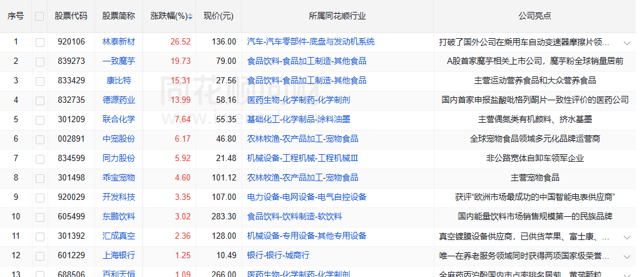
Task: Open industry 银行-银行-城商行 link
Action: (x=278, y=255)
